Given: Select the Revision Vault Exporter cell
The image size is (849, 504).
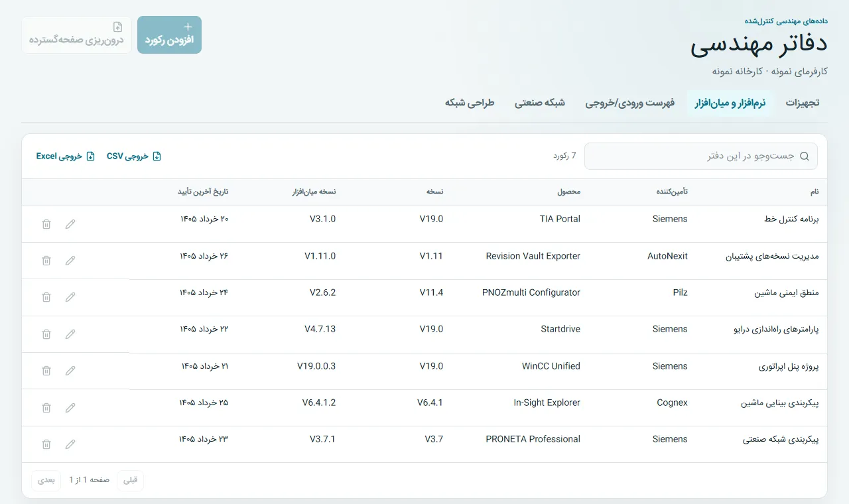Looking at the screenshot, I should coord(533,256).
